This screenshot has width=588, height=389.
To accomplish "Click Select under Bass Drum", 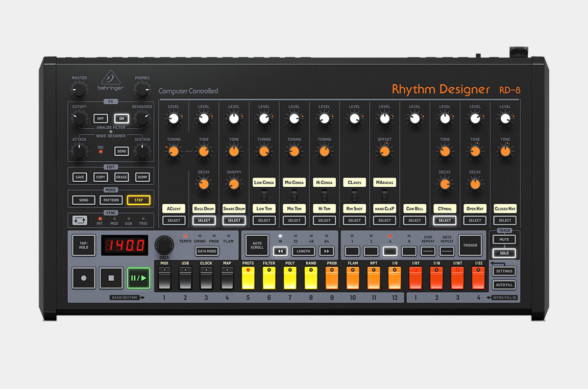I will pos(204,220).
